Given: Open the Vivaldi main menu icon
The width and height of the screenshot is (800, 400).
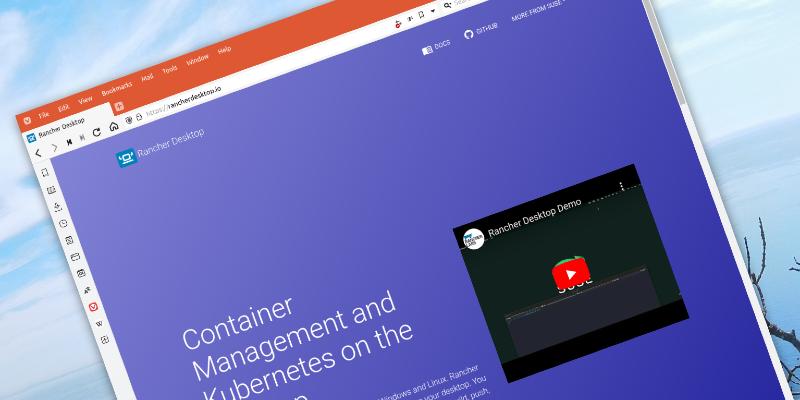Looking at the screenshot, I should 26,120.
